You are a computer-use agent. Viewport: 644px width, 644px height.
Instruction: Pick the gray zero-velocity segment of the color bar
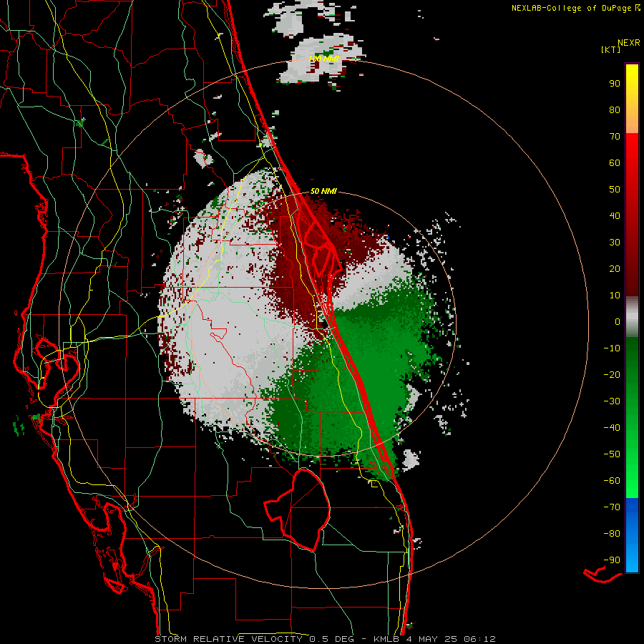(x=632, y=317)
